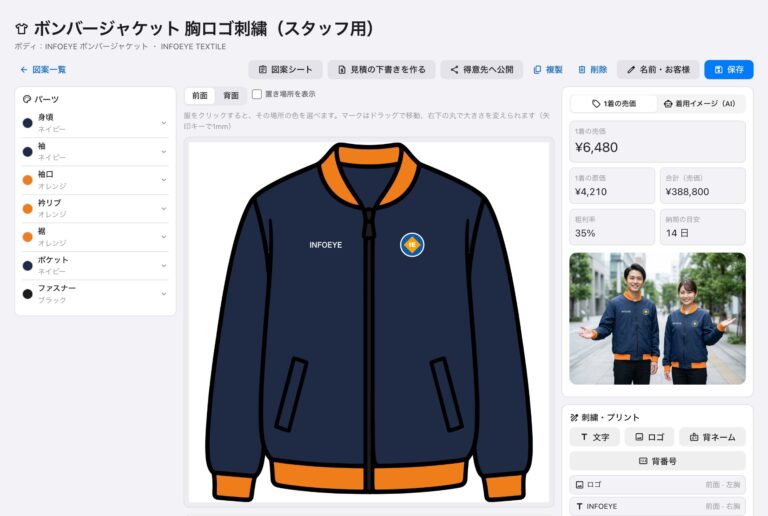Screen dimensions: 768x516
Task: Click the tag icon in 1着の売価 tab
Action: tap(596, 104)
